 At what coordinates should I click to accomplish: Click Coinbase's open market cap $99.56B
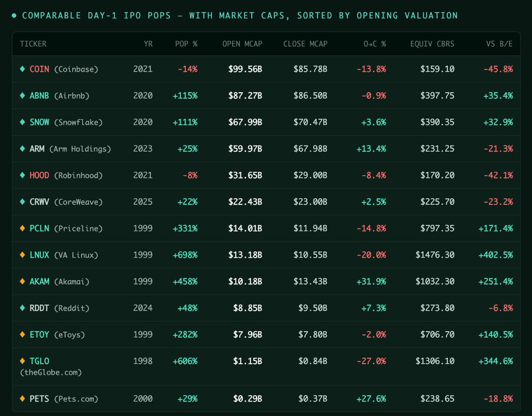click(245, 69)
